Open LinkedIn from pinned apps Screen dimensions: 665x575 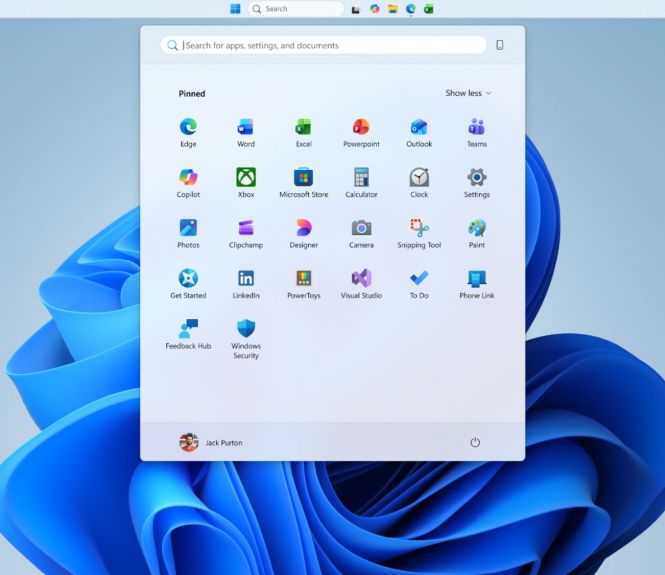pyautogui.click(x=246, y=285)
